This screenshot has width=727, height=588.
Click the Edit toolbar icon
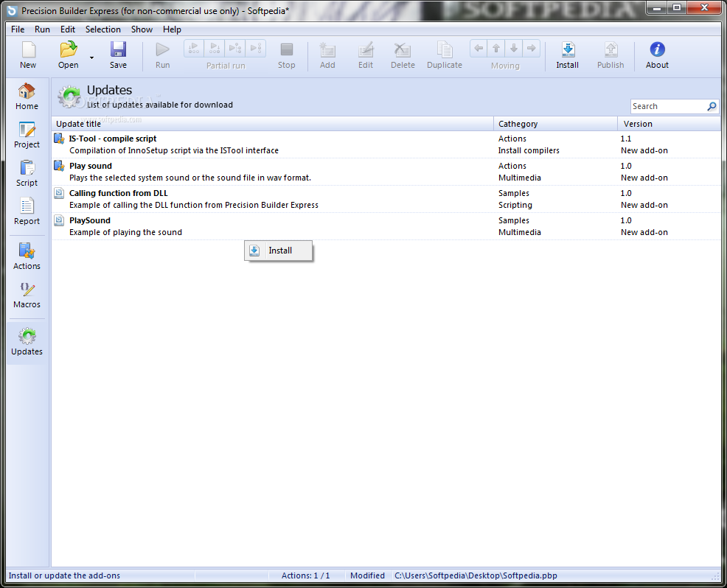(x=366, y=49)
